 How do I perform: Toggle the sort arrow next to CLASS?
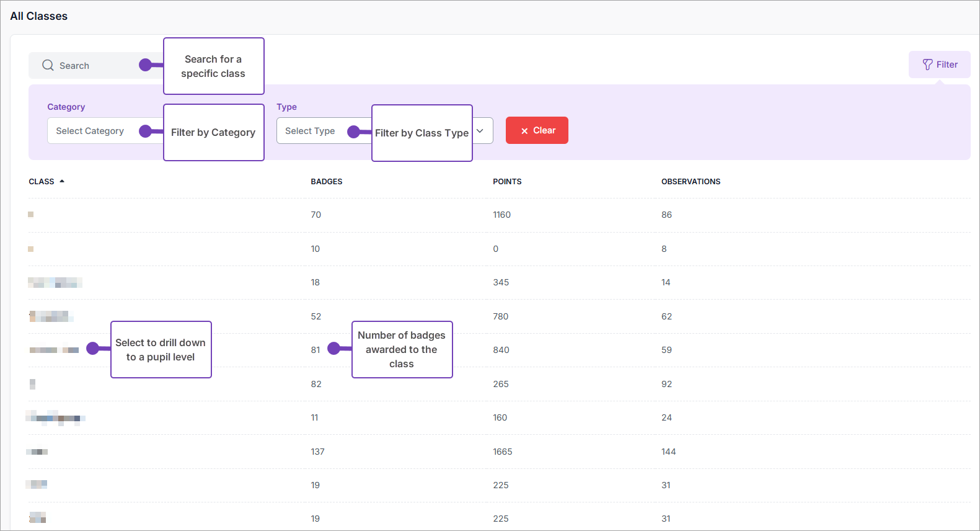(x=62, y=181)
